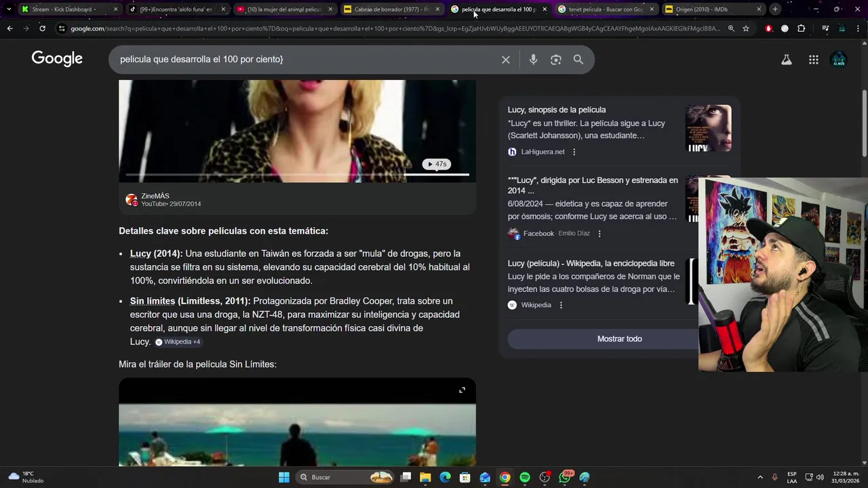The width and height of the screenshot is (868, 488).
Task: Focus the Google search input field
Action: [x=305, y=60]
